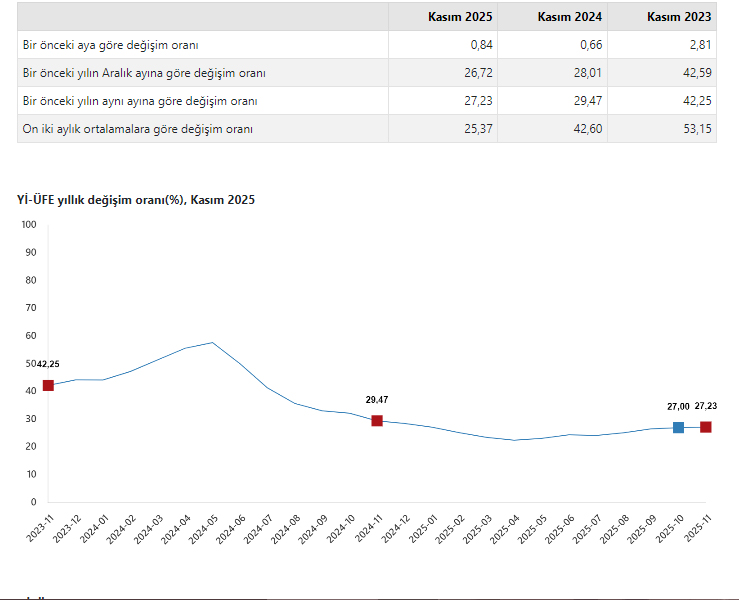The image size is (739, 600).
Task: Click the chart title 'Yİ-ÜFE yıllık değişim oranı(%)'
Action: pyautogui.click(x=136, y=200)
